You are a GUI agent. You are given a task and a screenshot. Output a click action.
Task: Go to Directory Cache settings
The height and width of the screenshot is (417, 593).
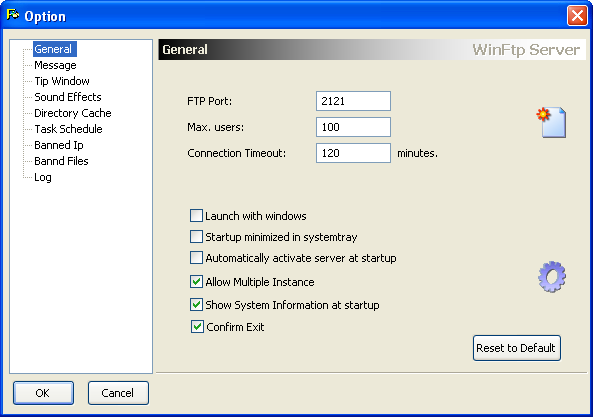pyautogui.click(x=73, y=113)
